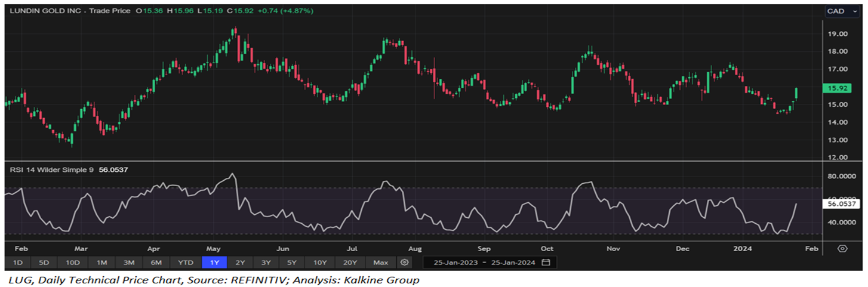Select the YTD range button

[186, 263]
